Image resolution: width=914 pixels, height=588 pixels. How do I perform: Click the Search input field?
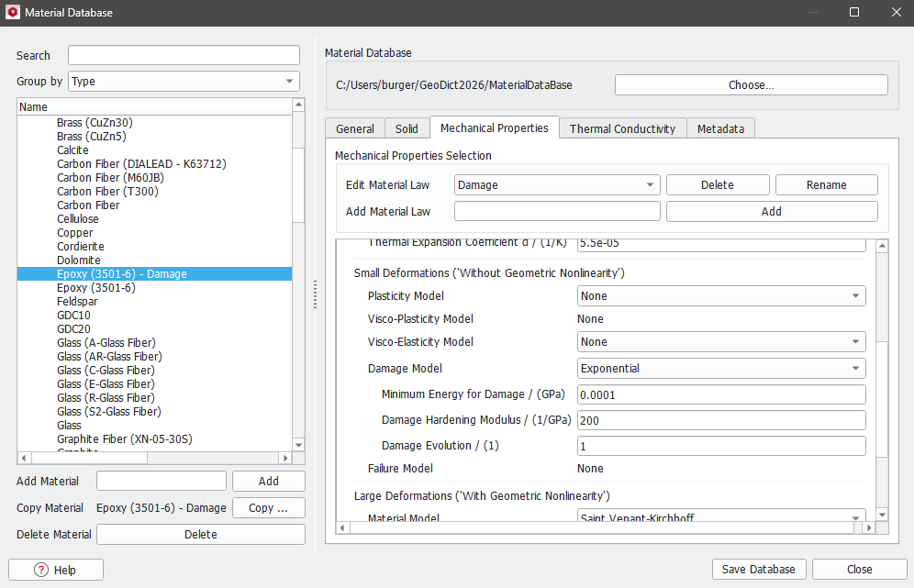pos(184,55)
